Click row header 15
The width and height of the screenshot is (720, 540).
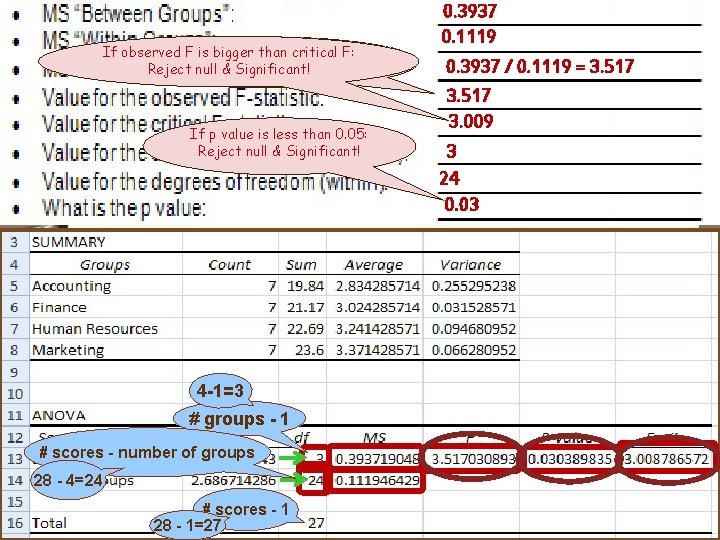(14, 501)
